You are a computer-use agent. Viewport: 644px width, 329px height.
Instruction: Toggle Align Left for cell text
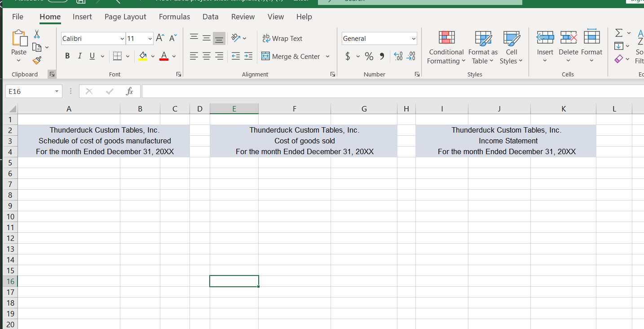click(x=194, y=56)
